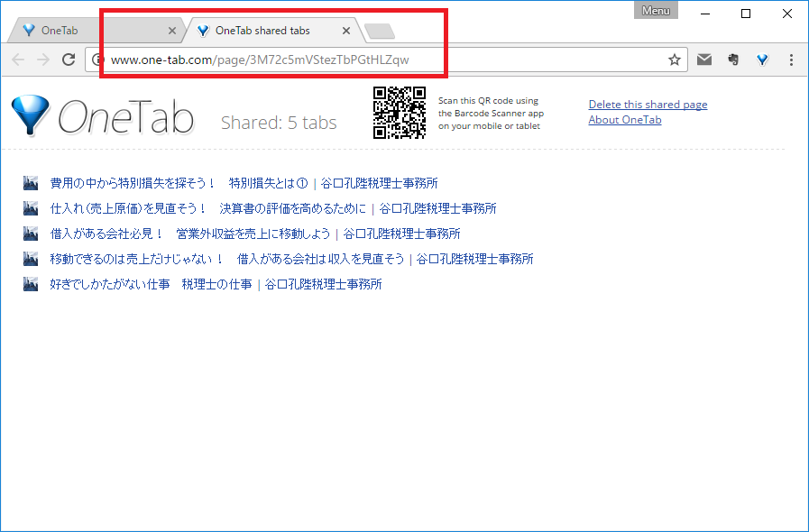
Task: Select the OneTab shared tabs tab
Action: pyautogui.click(x=262, y=31)
